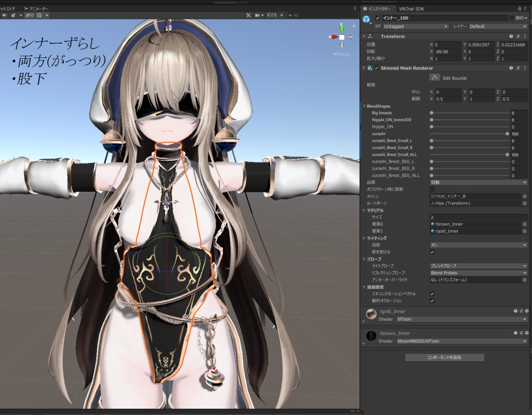The image size is (532, 415).
Task: Toggle scene audio speaker icon in Scene toolbar
Action: tap(4, 15)
